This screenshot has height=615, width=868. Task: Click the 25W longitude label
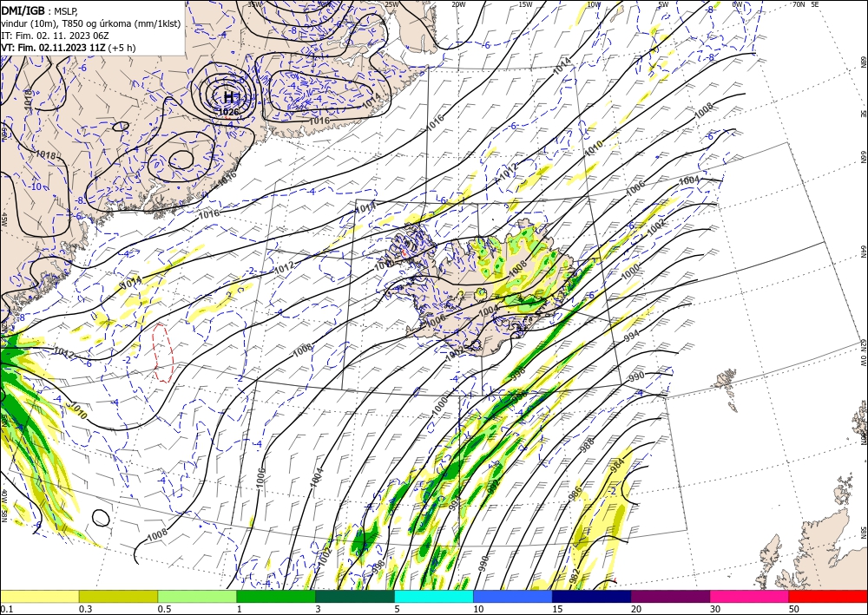pos(391,3)
